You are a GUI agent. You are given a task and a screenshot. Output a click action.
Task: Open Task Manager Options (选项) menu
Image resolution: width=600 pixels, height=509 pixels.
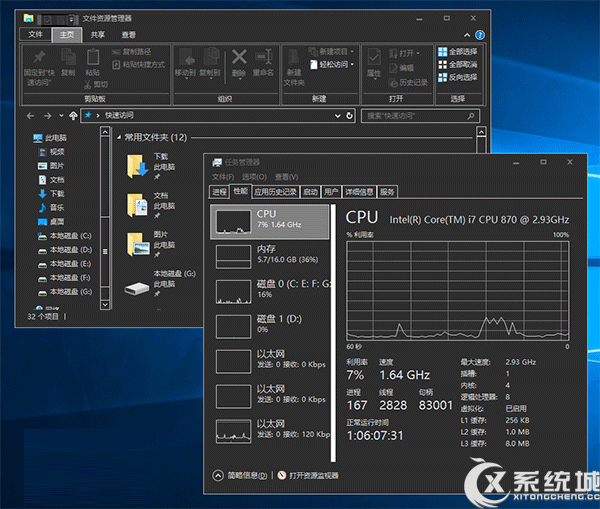point(254,177)
